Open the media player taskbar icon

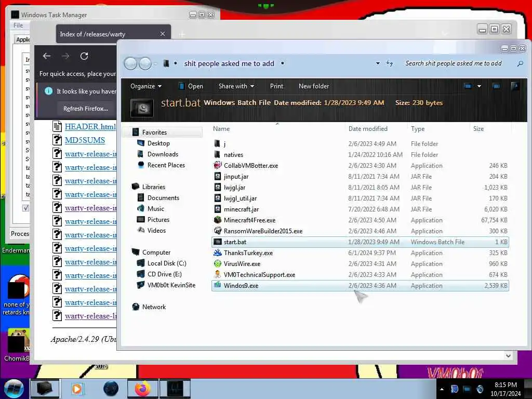click(x=77, y=389)
